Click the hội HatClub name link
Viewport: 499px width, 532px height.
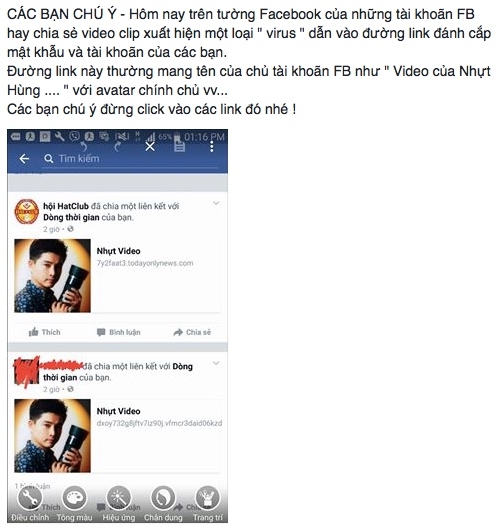coord(66,206)
